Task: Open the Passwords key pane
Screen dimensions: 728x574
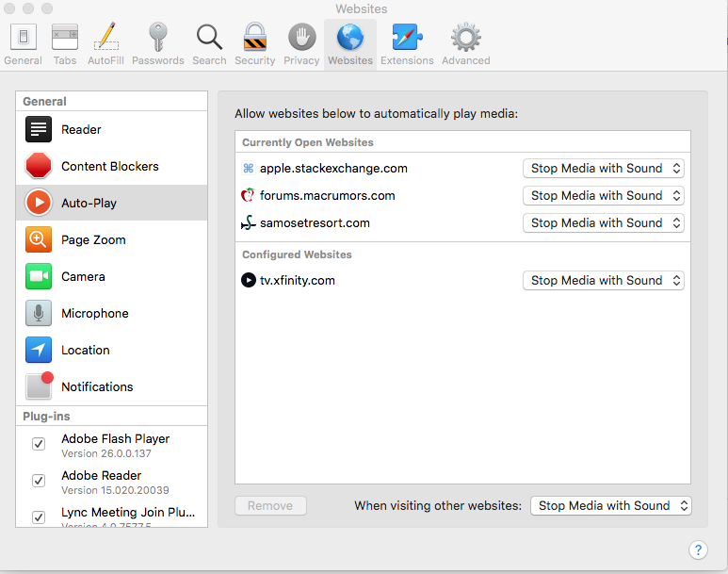Action: pos(158,44)
